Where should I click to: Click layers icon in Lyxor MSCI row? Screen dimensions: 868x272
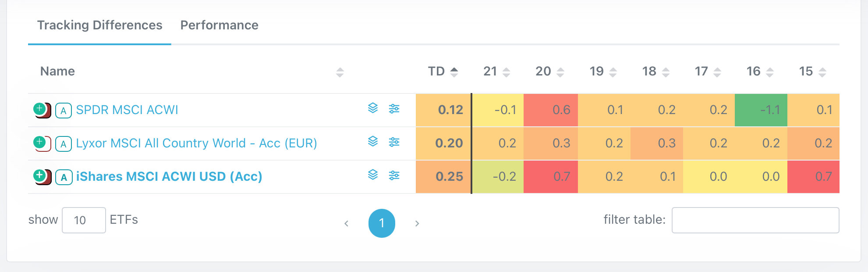click(373, 141)
